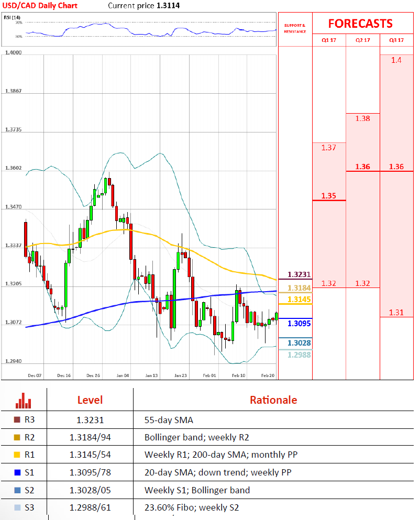Image resolution: width=420 pixels, height=520 pixels.
Task: Click the 1.3145/54 level cell
Action: click(90, 455)
